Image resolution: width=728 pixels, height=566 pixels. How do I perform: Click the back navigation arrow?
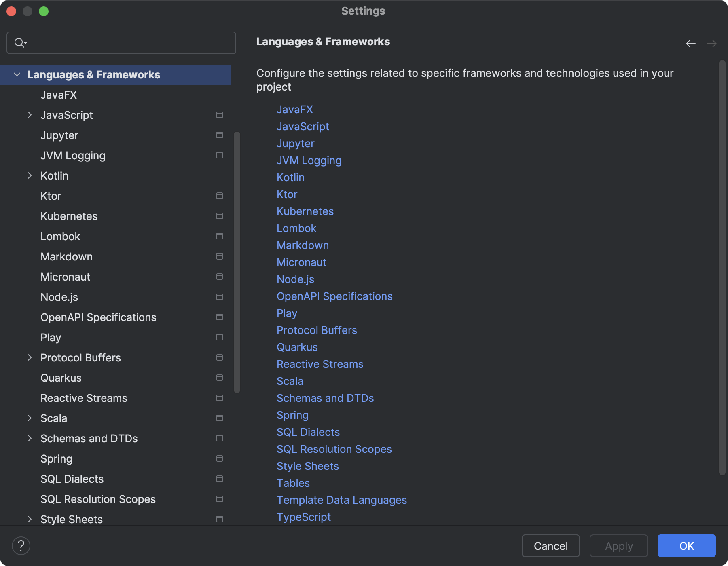[x=690, y=43]
